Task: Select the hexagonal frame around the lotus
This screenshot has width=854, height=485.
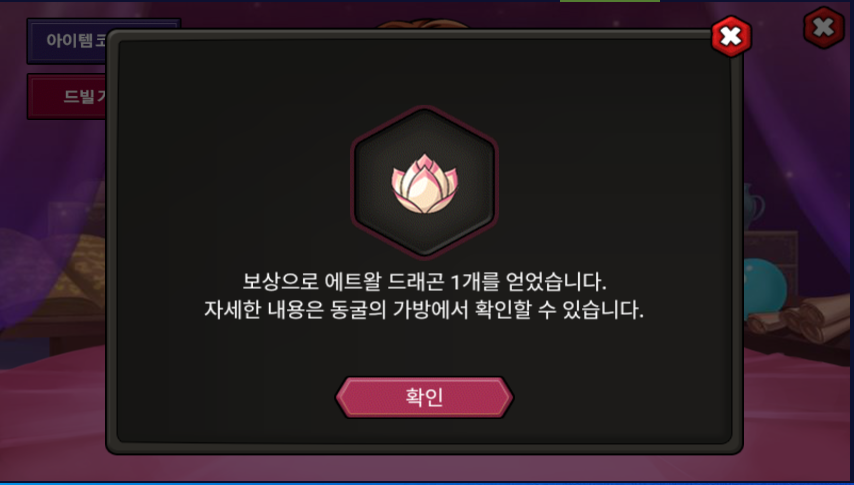Action: tap(425, 183)
